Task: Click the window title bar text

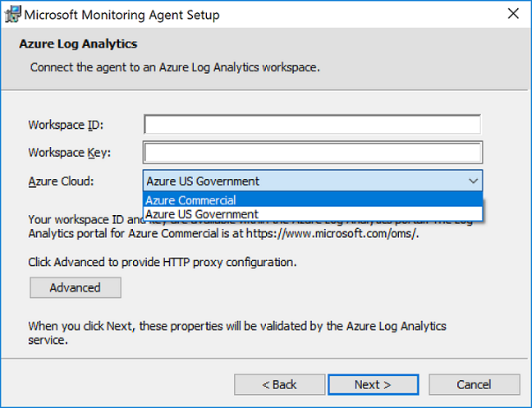Action: click(124, 15)
